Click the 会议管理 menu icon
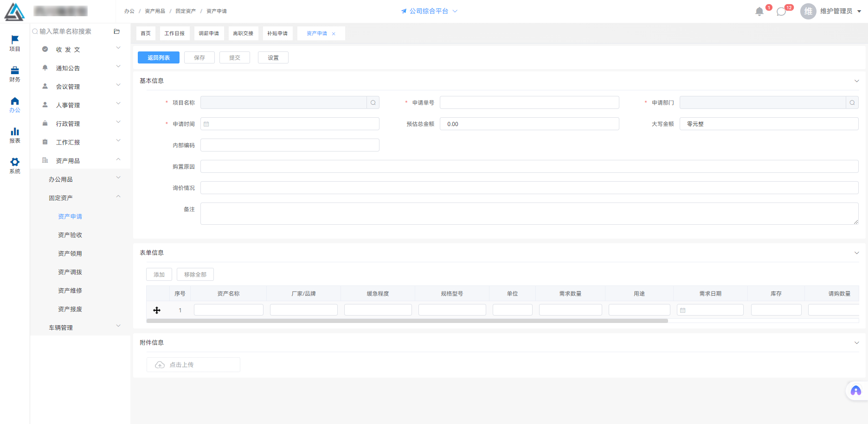The image size is (868, 424). [45, 86]
